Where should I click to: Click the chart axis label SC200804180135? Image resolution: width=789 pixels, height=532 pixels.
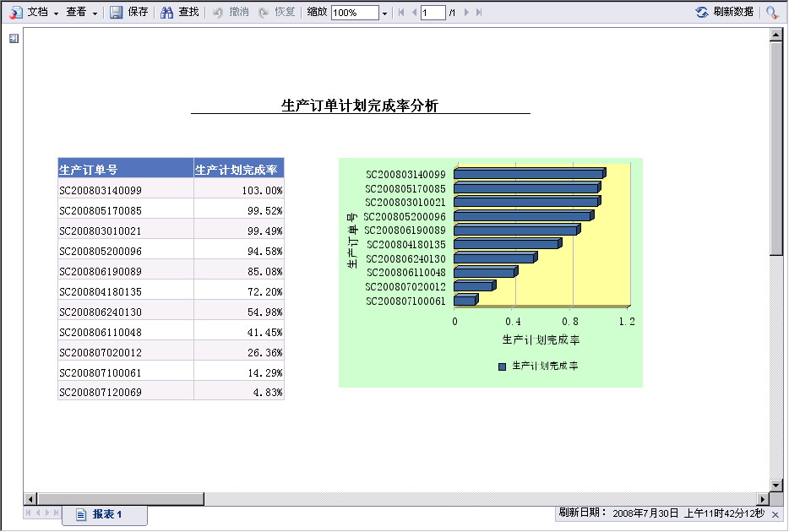pos(405,244)
